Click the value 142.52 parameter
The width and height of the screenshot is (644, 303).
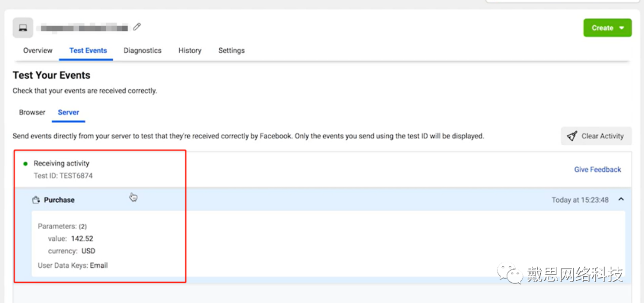point(70,239)
